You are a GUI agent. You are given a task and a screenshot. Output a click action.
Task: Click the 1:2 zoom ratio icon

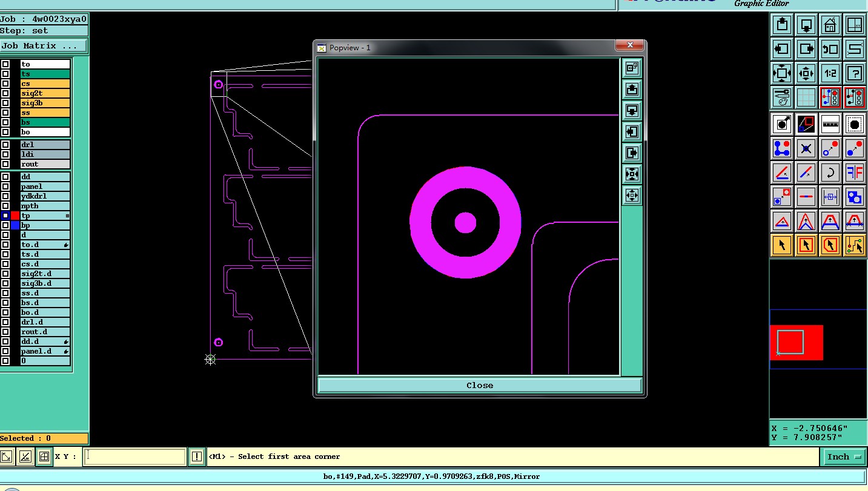pos(830,74)
